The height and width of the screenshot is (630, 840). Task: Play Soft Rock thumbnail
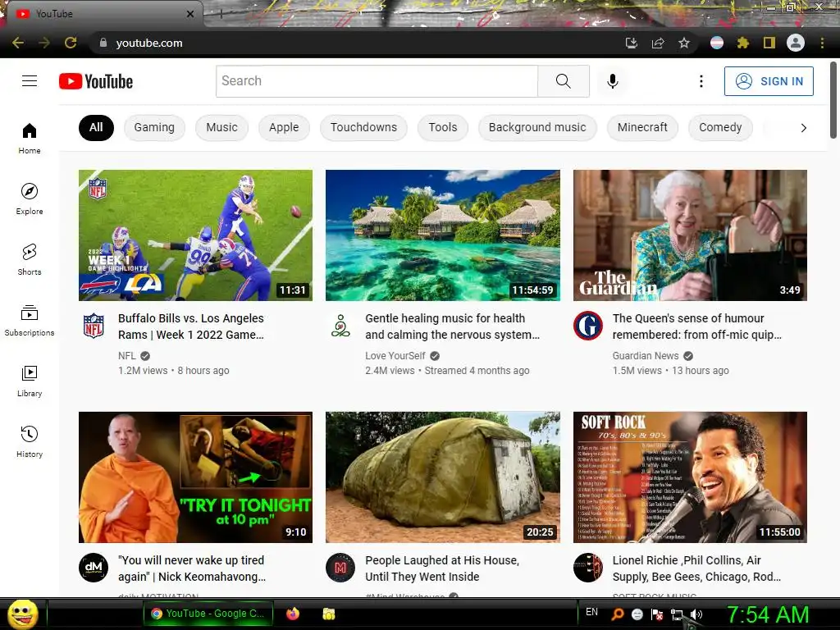[690, 477]
